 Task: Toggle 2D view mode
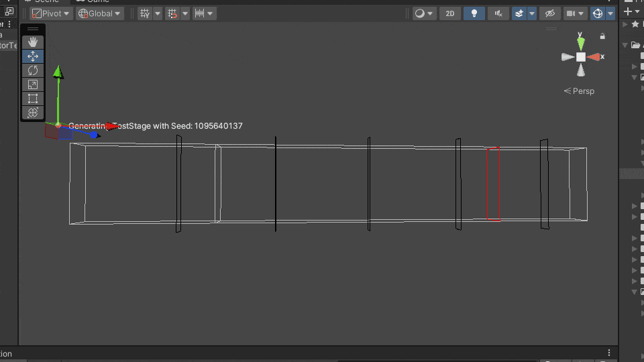pos(450,13)
